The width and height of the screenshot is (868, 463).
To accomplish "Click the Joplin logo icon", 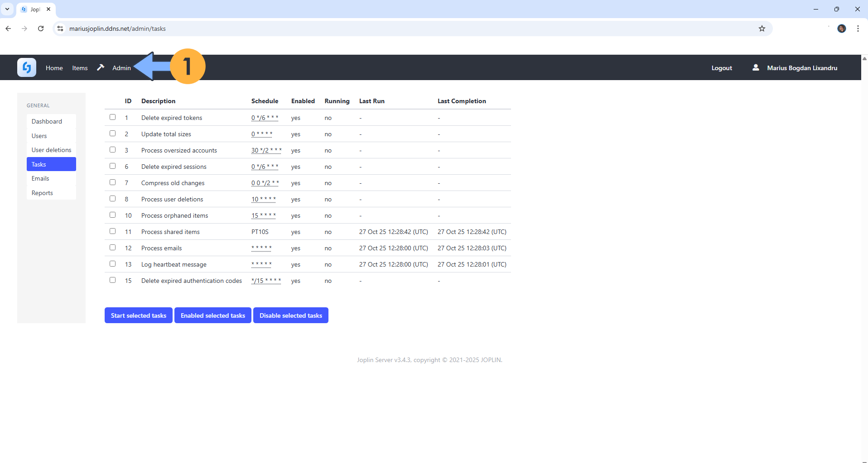I will pos(26,68).
